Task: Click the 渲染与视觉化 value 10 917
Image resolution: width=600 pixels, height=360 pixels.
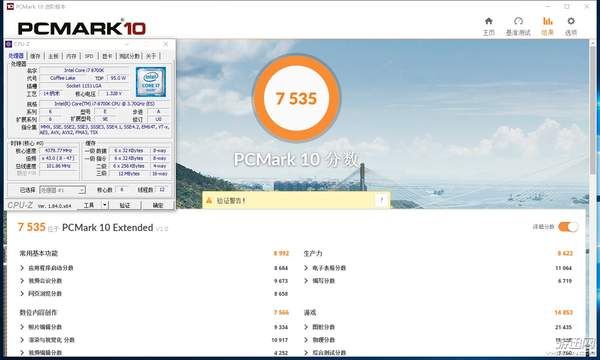Action: [x=280, y=340]
